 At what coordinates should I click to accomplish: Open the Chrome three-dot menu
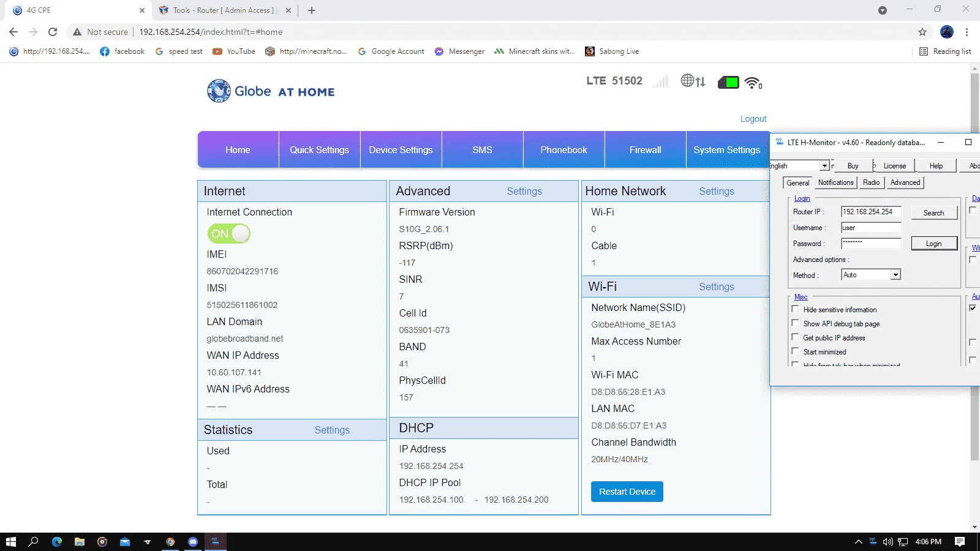(967, 32)
